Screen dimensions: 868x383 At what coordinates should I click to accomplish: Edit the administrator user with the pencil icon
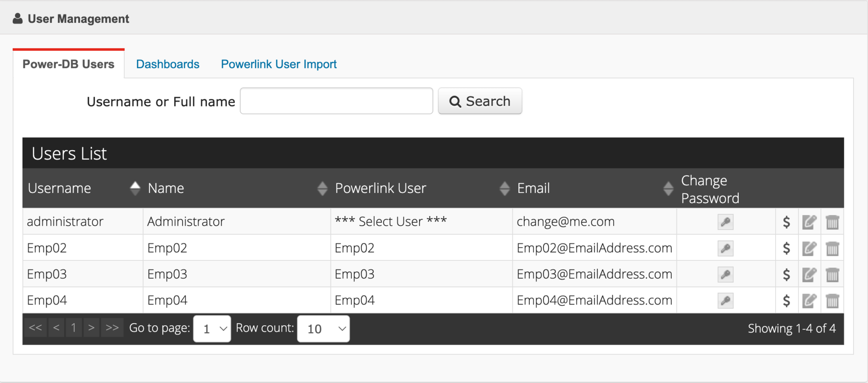(x=809, y=222)
